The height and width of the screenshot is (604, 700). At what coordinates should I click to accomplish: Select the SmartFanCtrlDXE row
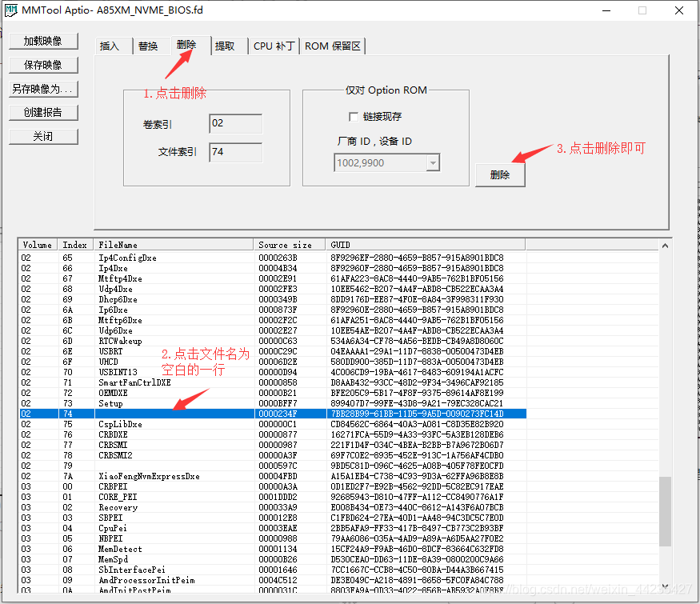pos(273,383)
